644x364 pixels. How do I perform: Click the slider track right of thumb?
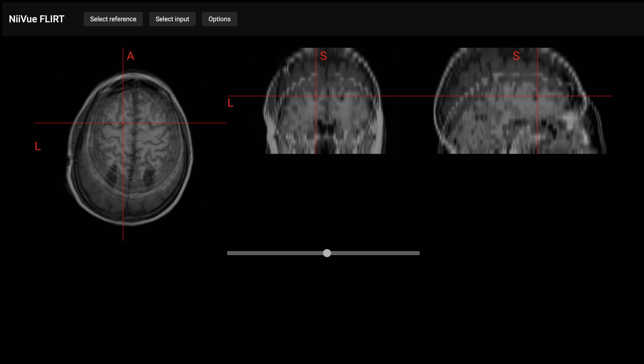[x=375, y=253]
